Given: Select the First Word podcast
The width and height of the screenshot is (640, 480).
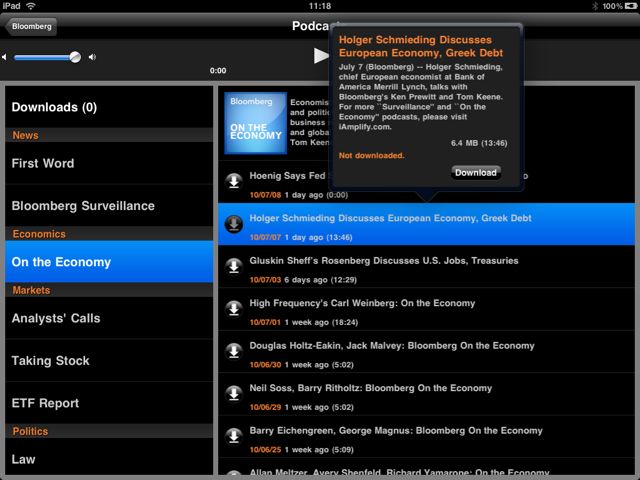Looking at the screenshot, I should pos(109,163).
